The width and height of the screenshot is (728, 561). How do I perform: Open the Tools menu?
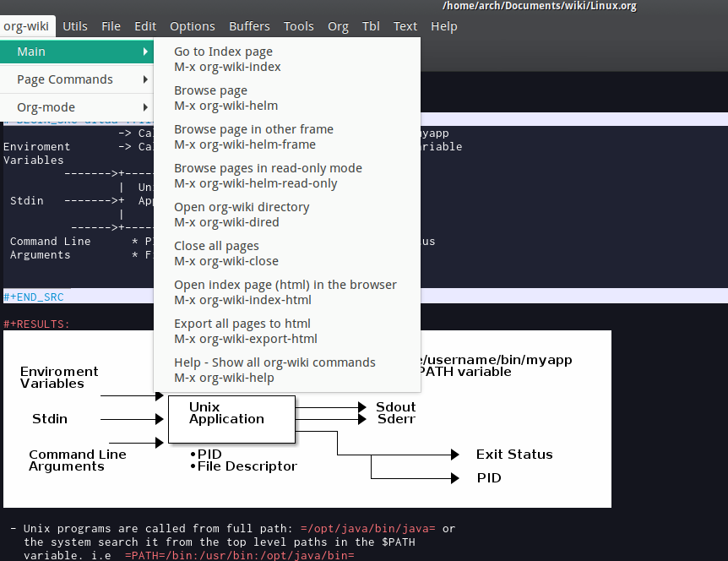[x=299, y=26]
